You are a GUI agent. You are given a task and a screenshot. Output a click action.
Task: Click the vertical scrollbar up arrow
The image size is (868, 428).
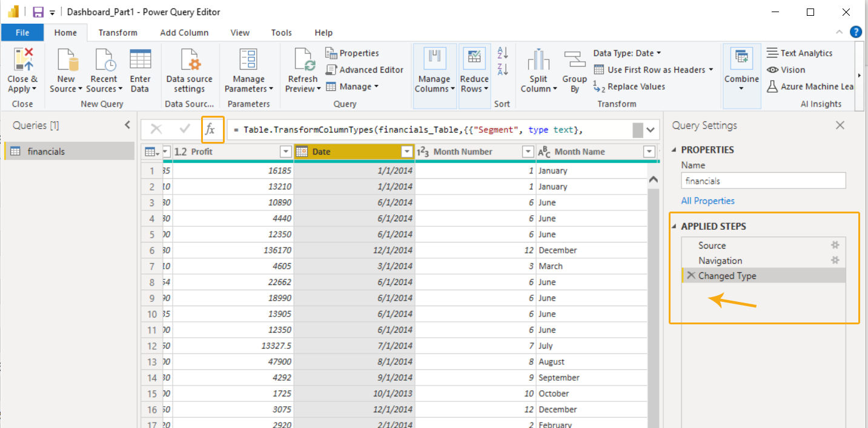coord(654,179)
